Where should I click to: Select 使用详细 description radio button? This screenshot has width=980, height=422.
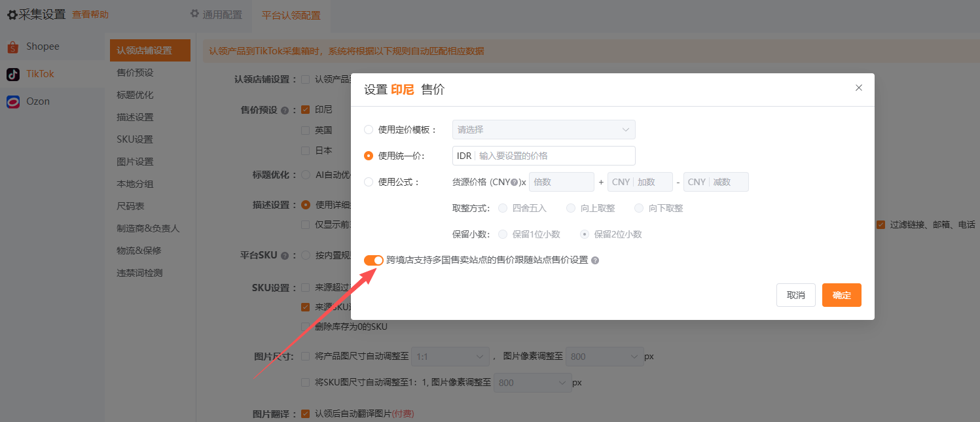tap(305, 205)
